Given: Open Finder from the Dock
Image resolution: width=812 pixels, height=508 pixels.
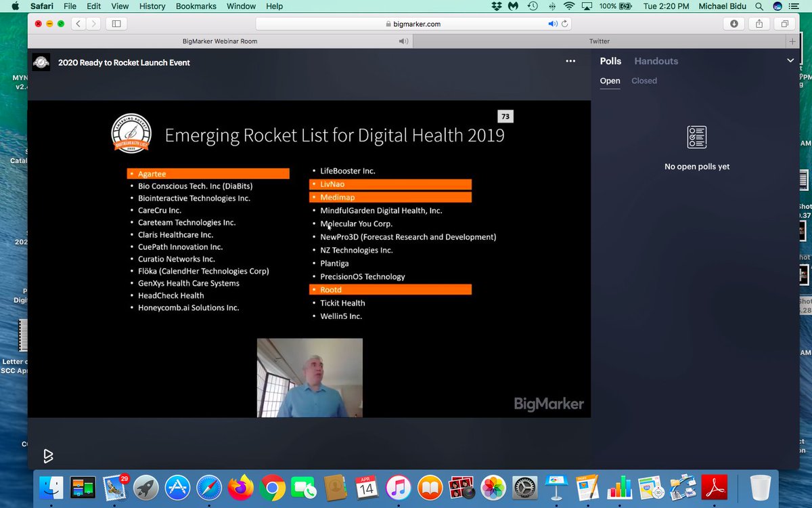Looking at the screenshot, I should point(51,488).
